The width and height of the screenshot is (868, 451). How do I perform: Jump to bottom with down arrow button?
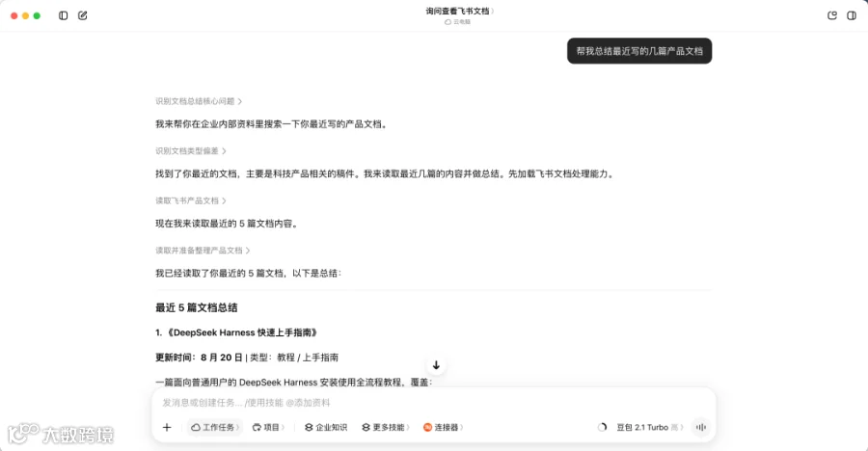pyautogui.click(x=436, y=365)
